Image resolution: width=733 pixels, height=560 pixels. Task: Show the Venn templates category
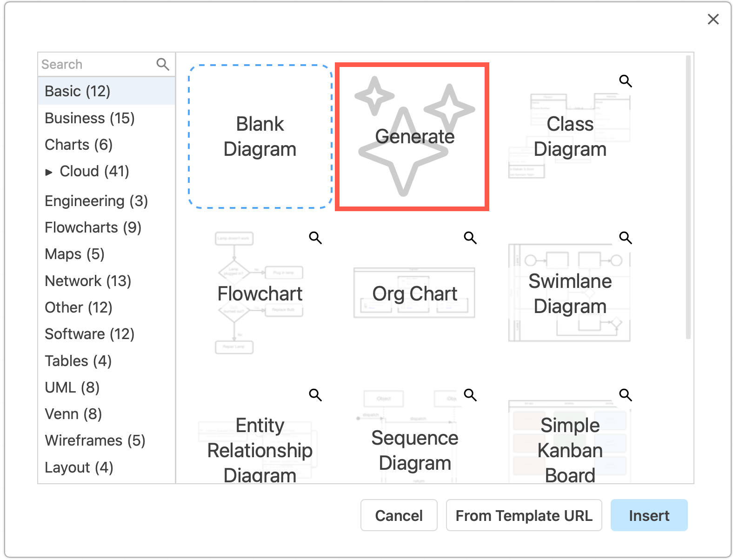[73, 413]
